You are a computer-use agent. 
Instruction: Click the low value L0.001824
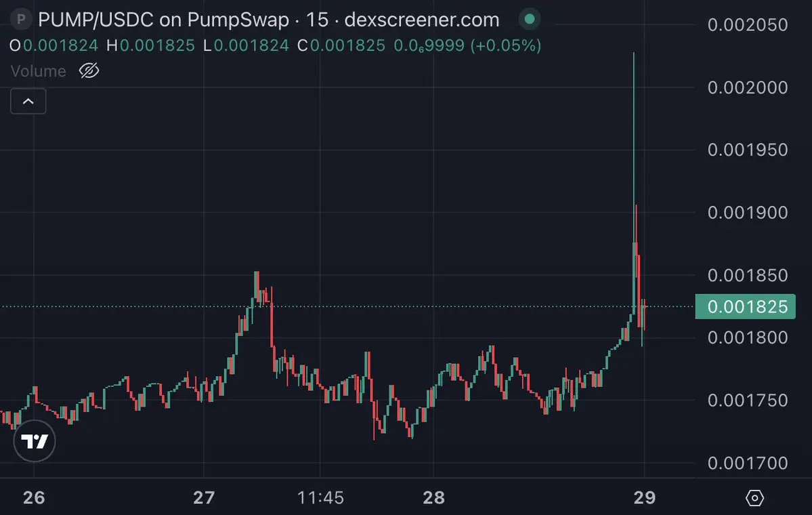tap(246, 45)
